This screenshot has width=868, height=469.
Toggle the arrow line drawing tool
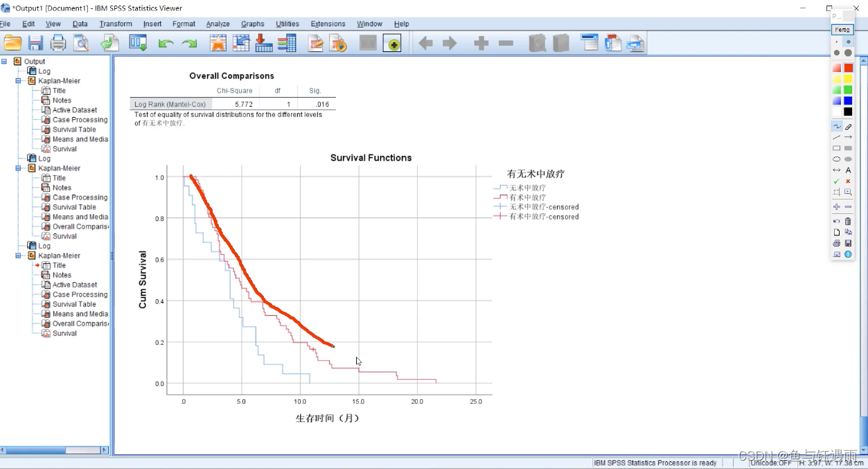pos(848,137)
